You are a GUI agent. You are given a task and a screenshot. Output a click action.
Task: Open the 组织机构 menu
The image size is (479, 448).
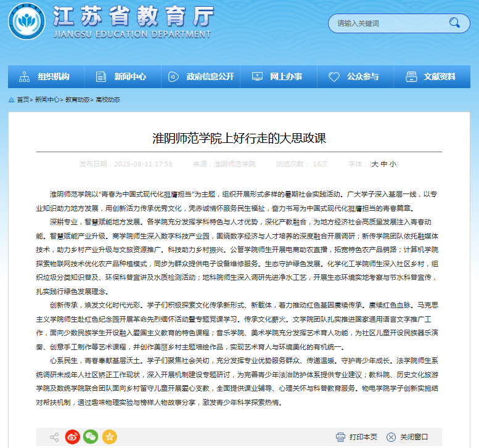[x=46, y=76]
